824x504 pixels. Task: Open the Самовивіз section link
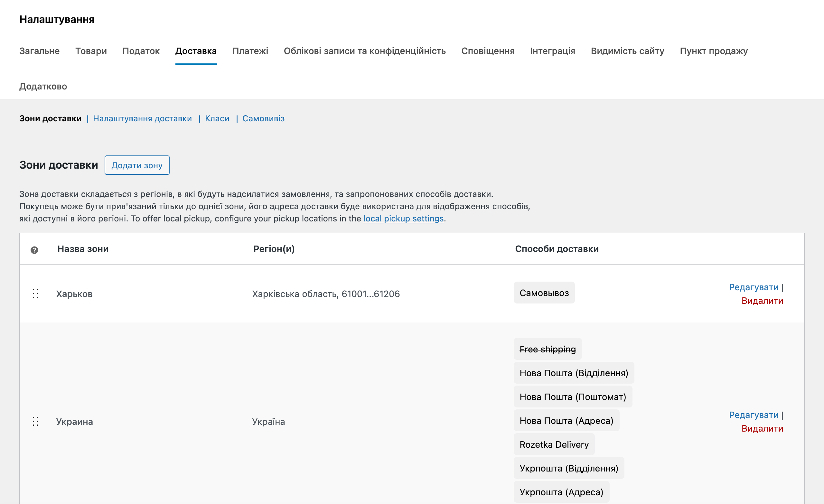[x=264, y=118]
